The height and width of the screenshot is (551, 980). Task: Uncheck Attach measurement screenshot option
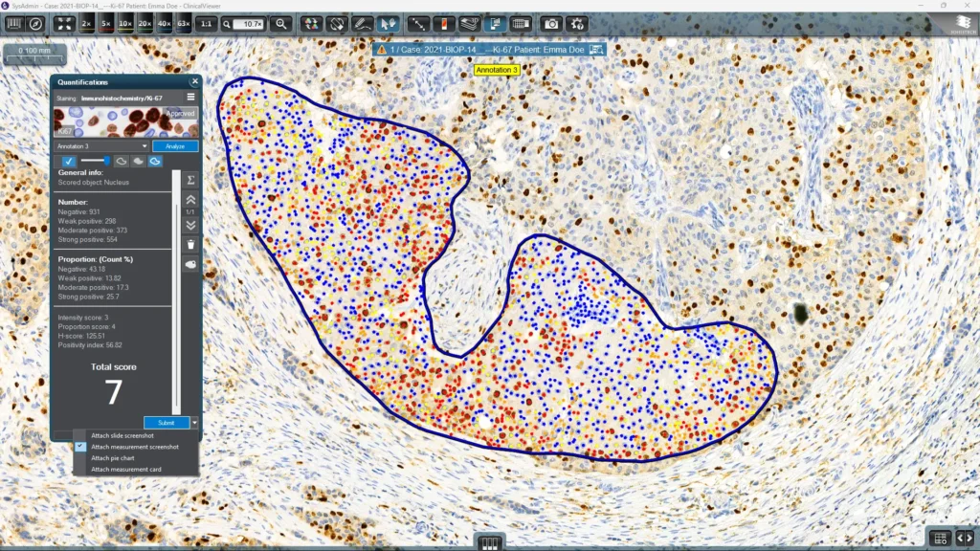click(135, 447)
